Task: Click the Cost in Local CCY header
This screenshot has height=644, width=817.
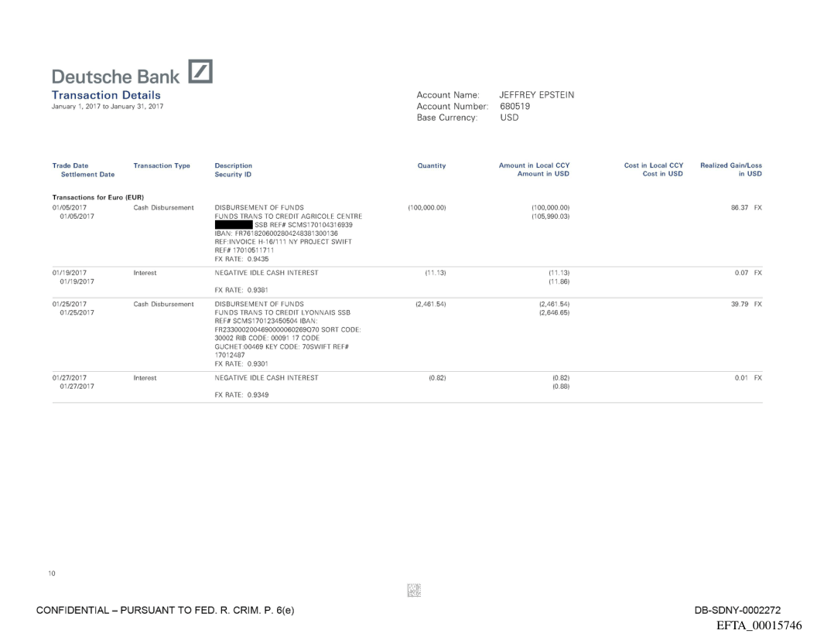Action: click(653, 165)
